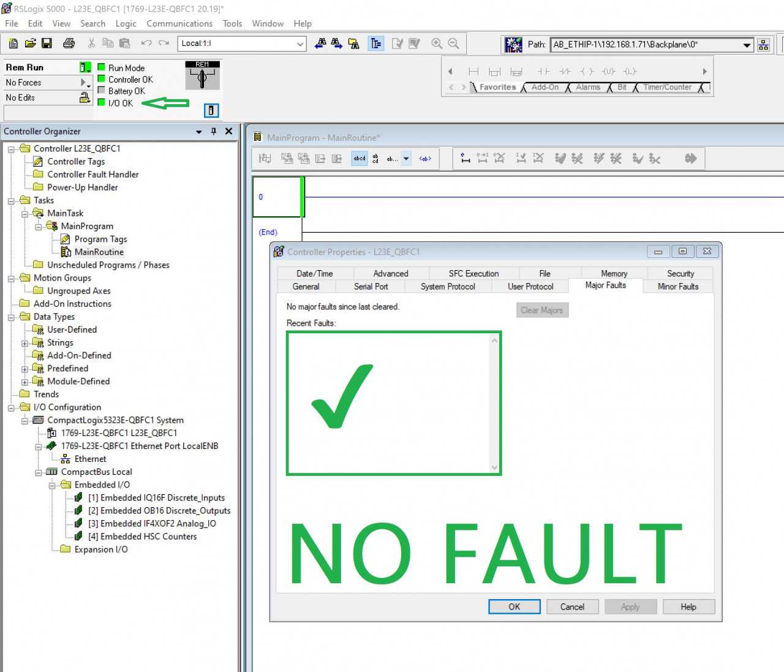
Task: Click the Find Previous binoculars icon
Action: (x=320, y=43)
